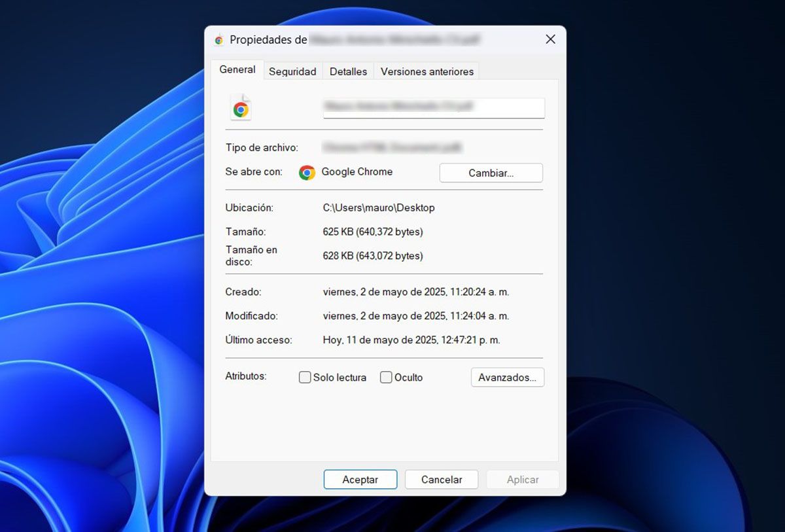Confirm with the Aceptar button
785x532 pixels.
point(360,480)
